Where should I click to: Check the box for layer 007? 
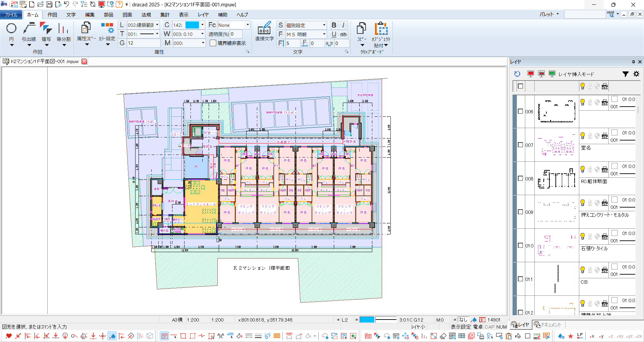click(520, 145)
